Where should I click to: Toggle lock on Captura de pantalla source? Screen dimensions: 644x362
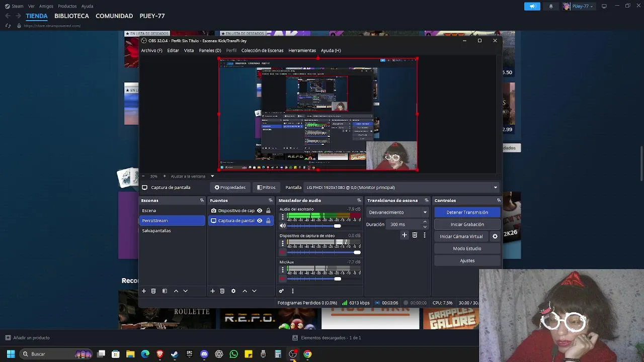click(x=268, y=221)
